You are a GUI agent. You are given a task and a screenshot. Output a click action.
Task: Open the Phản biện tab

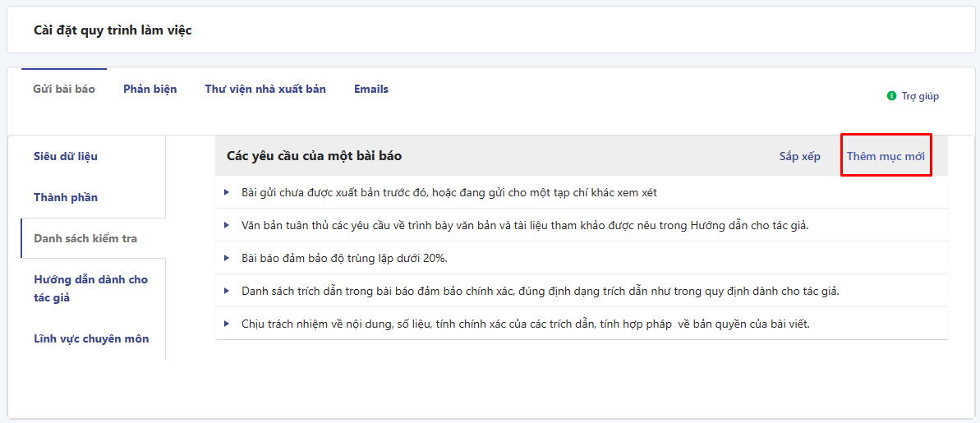tap(150, 90)
